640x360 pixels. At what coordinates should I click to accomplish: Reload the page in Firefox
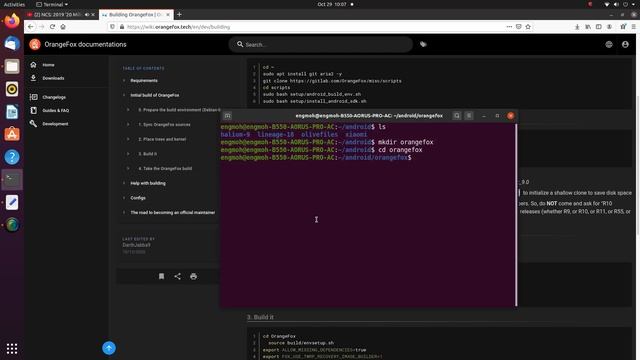tap(52, 27)
